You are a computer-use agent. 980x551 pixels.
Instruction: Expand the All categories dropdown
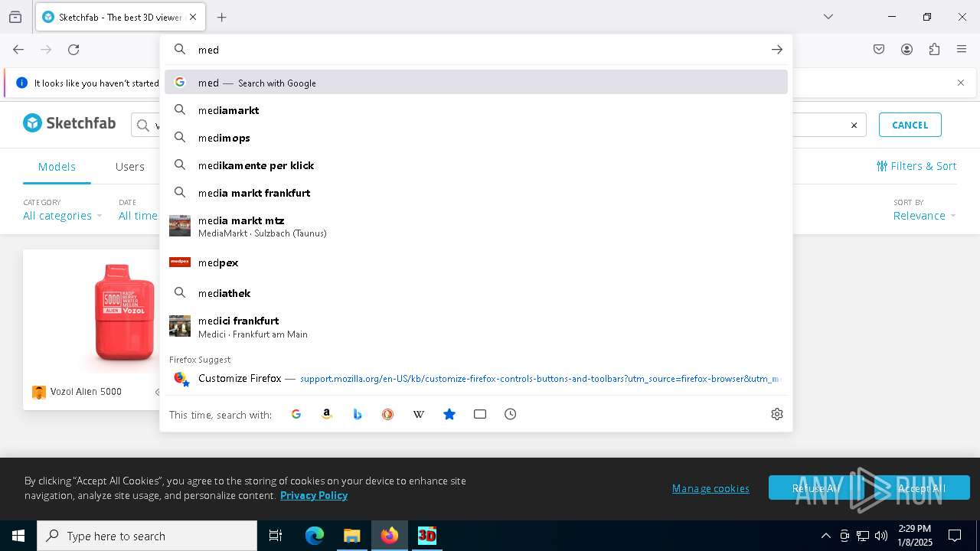pyautogui.click(x=62, y=216)
